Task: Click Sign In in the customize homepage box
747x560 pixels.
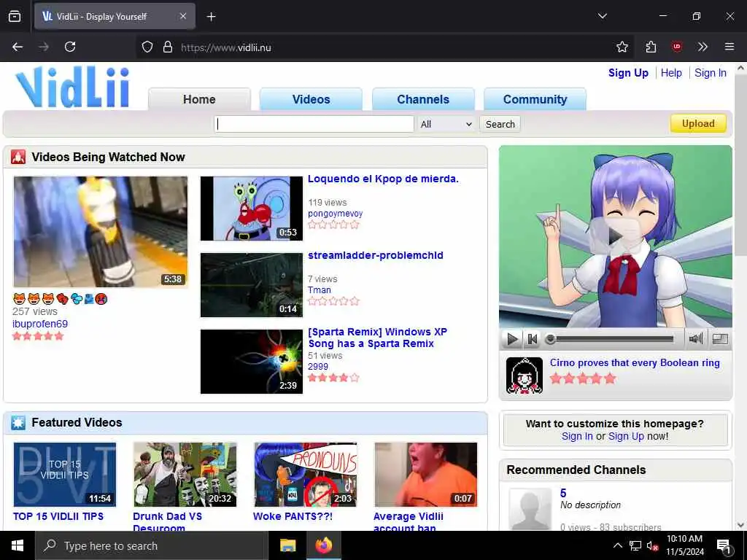Action: [577, 436]
